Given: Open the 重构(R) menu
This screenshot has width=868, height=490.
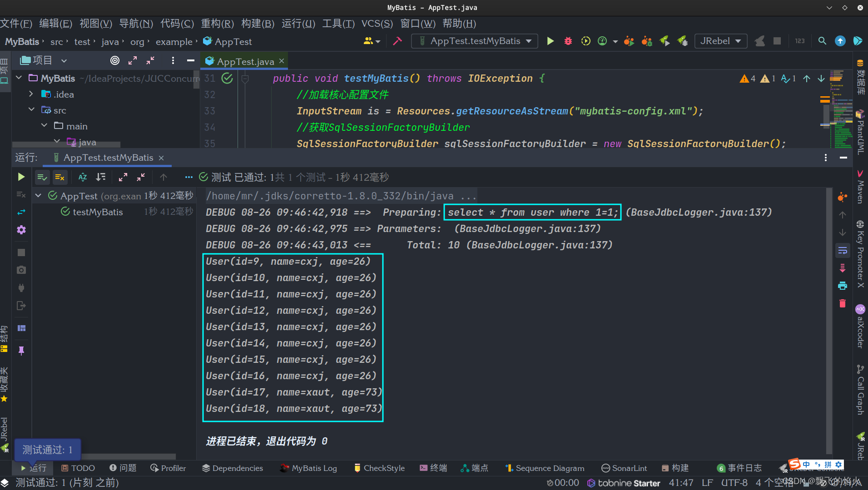Looking at the screenshot, I should coord(218,24).
